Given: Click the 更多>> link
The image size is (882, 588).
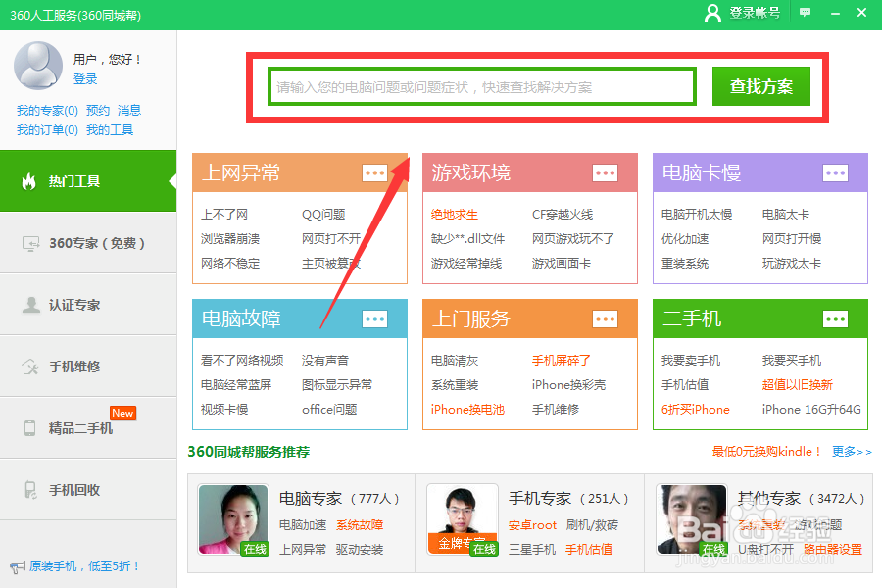Looking at the screenshot, I should pos(852,451).
